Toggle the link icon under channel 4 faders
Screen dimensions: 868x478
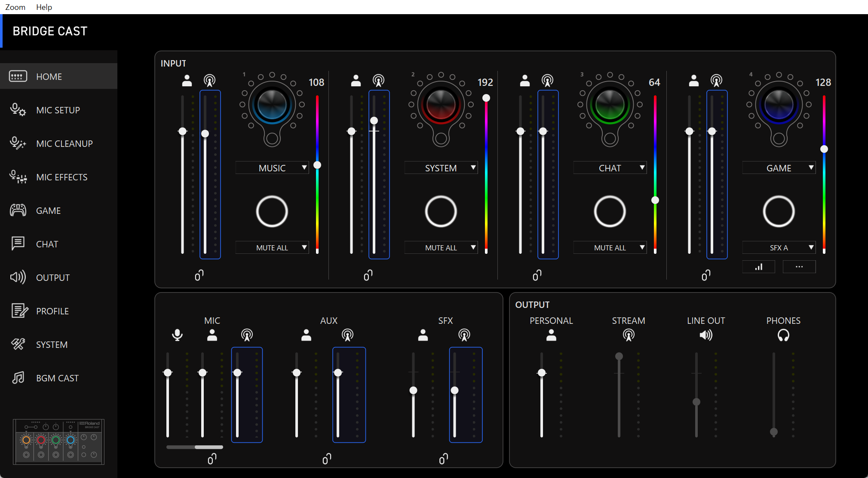(x=706, y=275)
